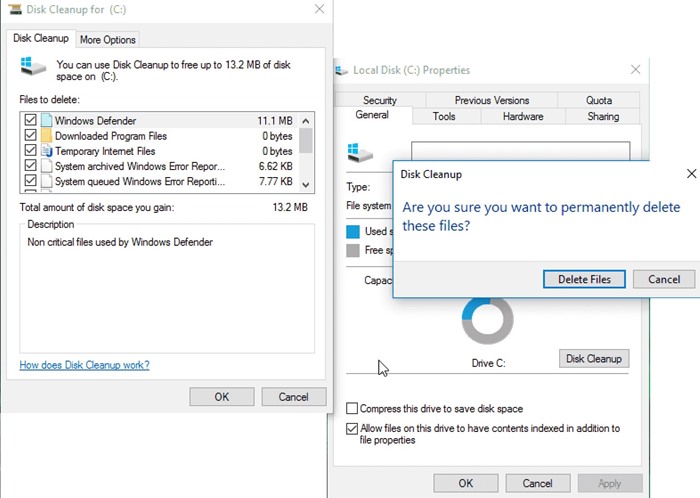The image size is (700, 498).
Task: Cancel the delete confirmation dialog
Action: [664, 279]
